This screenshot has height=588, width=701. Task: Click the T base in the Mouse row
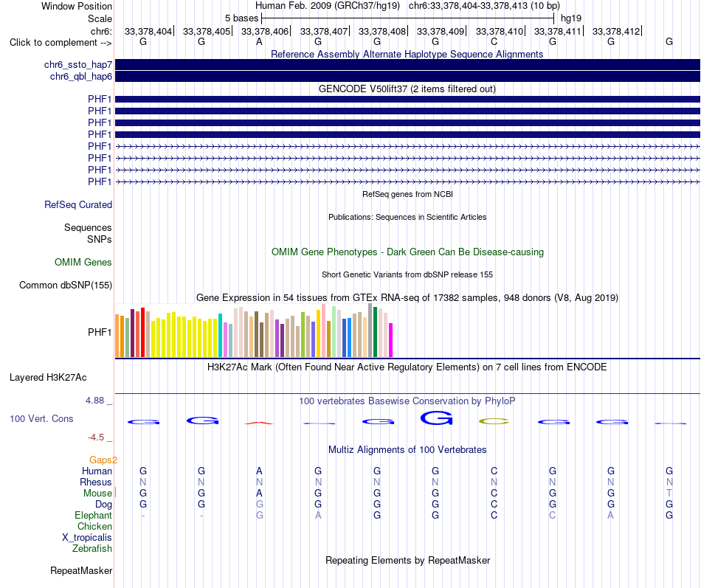[669, 494]
